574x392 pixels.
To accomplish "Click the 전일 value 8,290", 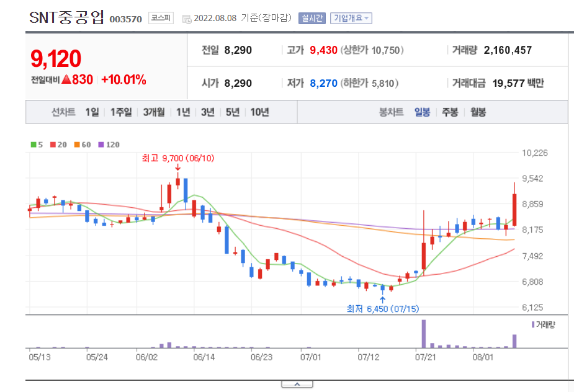I will pyautogui.click(x=238, y=50).
